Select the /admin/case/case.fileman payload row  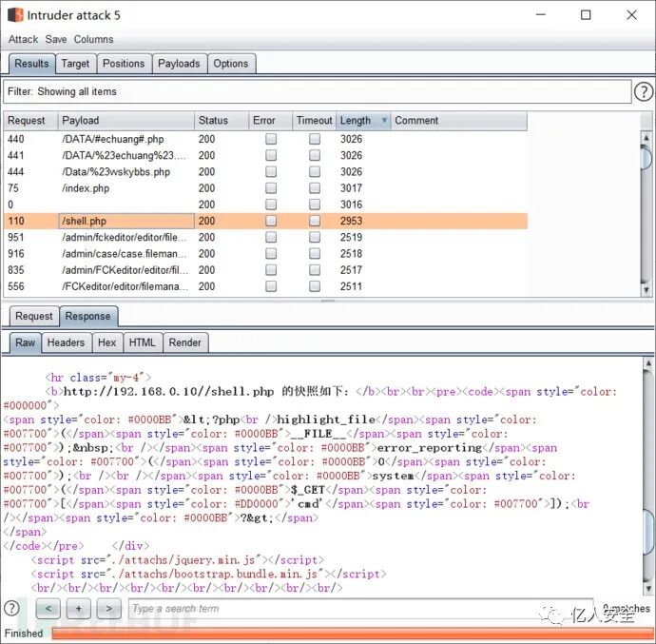coord(265,253)
